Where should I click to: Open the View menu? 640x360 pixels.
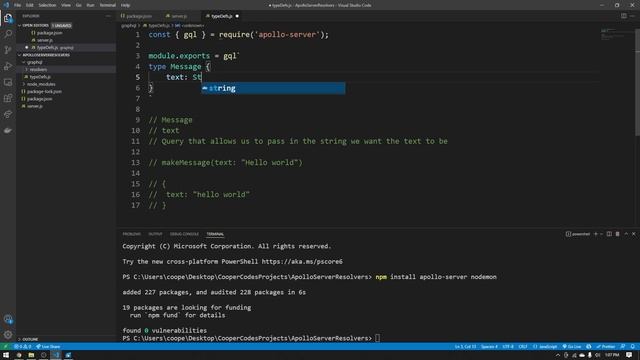(x=66, y=5)
